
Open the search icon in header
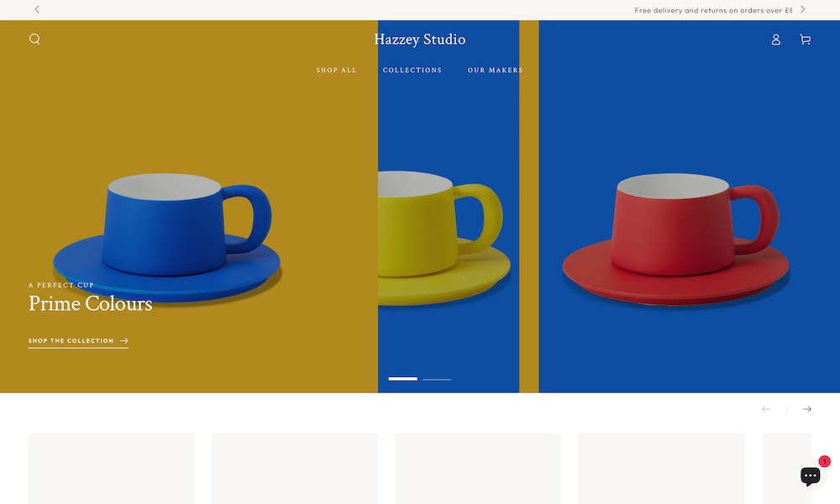[34, 39]
